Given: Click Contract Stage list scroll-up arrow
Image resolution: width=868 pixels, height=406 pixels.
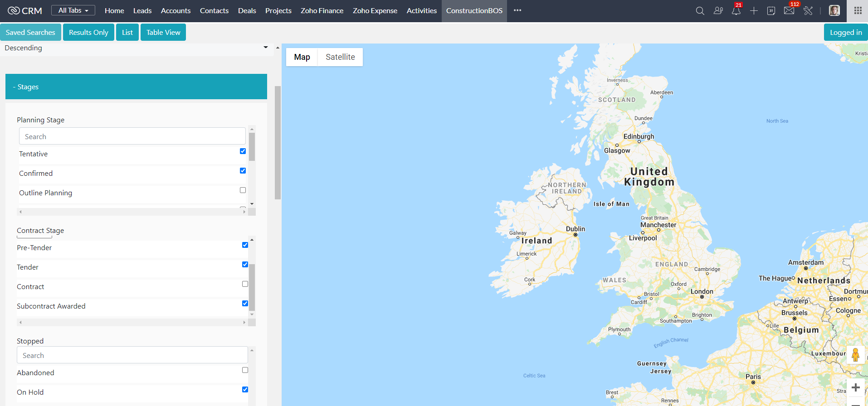Looking at the screenshot, I should [252, 239].
